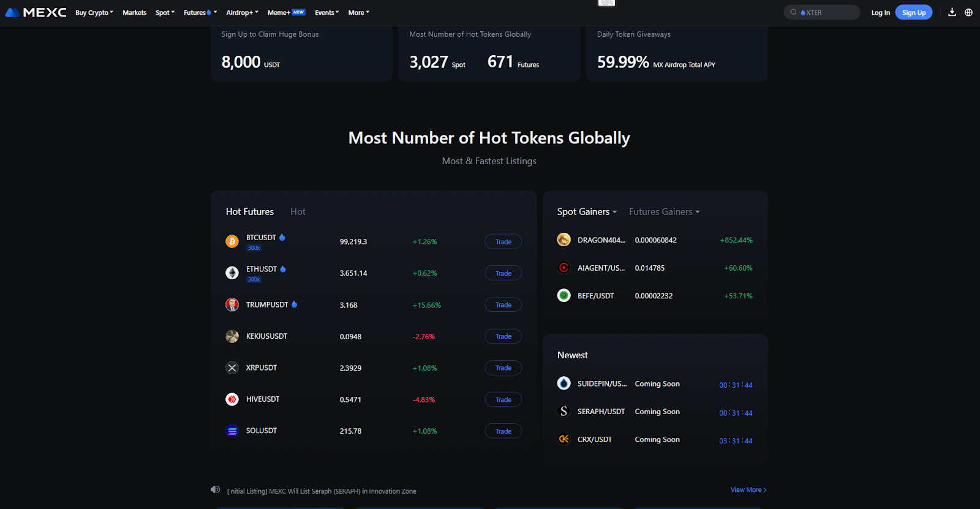The image size is (980, 509).
Task: Click the AIAGENT coin icon
Action: (x=564, y=268)
